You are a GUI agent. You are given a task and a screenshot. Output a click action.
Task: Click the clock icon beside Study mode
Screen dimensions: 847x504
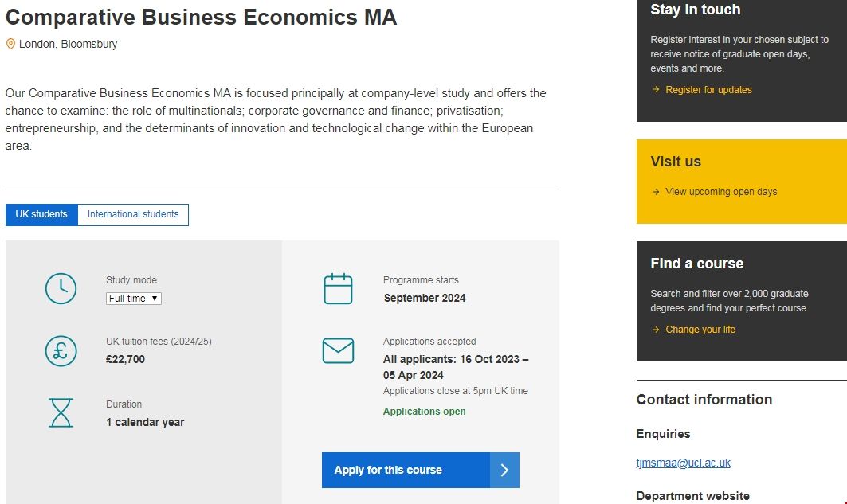61,288
